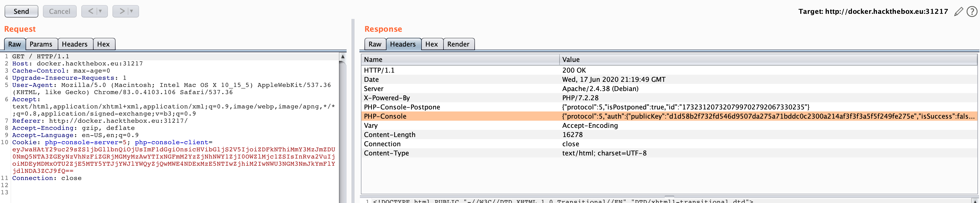Click the Upgrade-Insecure-Requests line
This screenshot has height=203, width=980.
tap(69, 78)
